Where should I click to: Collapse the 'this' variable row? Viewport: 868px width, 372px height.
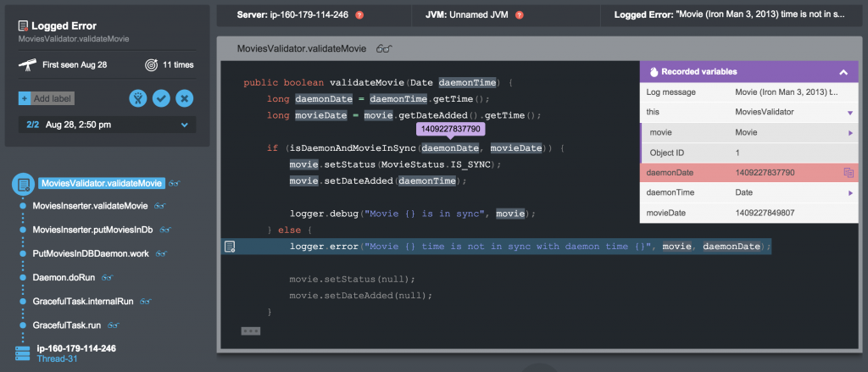[x=849, y=113]
